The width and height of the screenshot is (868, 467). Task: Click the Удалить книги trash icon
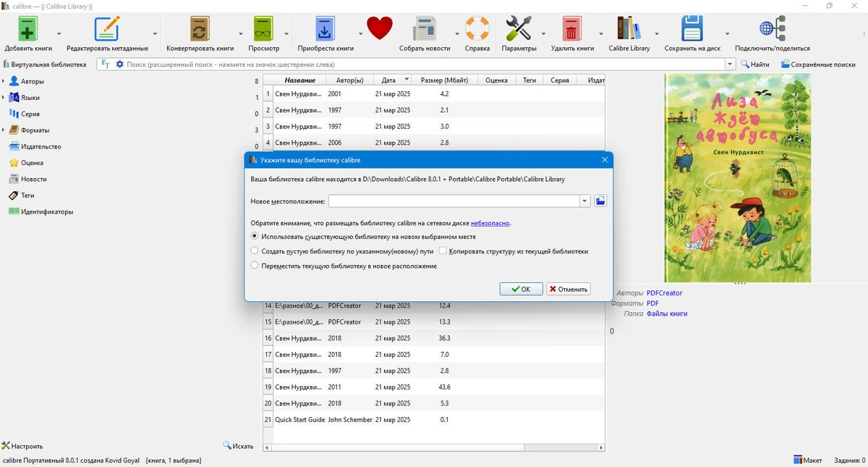(x=572, y=30)
